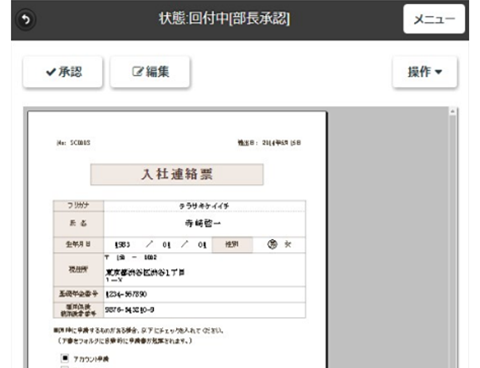Click the scrollbar up arrow
The image size is (480, 368).
452,112
